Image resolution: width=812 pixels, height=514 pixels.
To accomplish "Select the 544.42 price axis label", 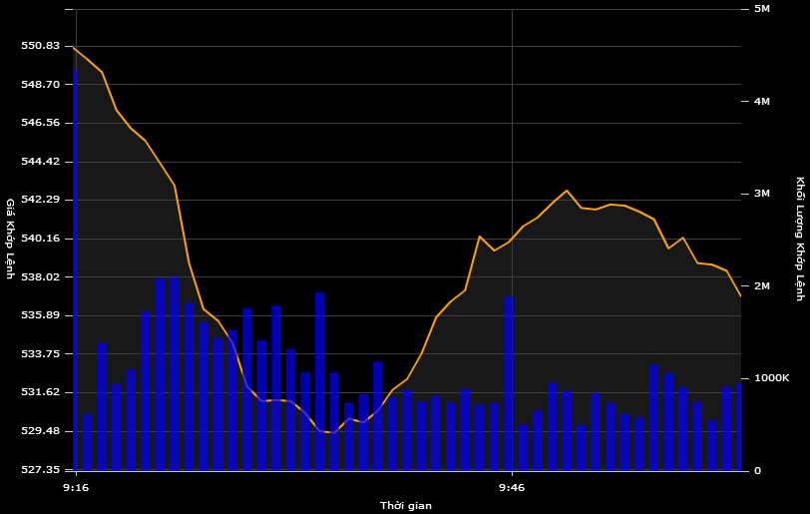I will [41, 161].
